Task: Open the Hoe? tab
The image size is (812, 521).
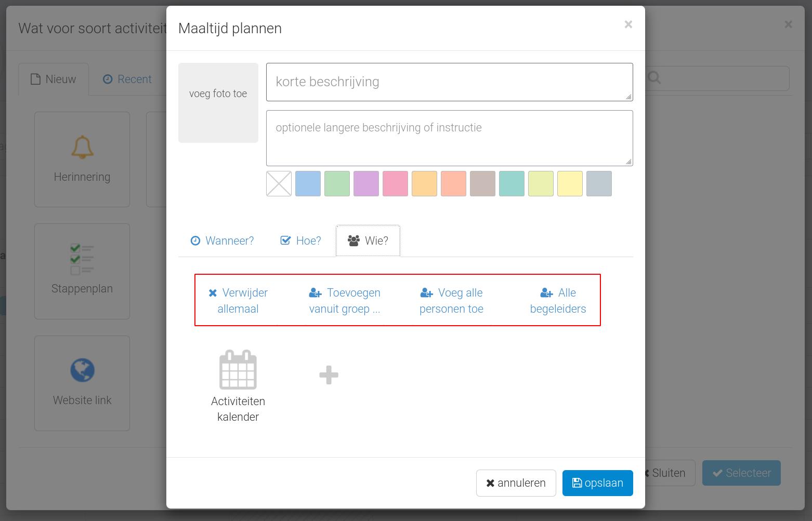Action: click(301, 241)
